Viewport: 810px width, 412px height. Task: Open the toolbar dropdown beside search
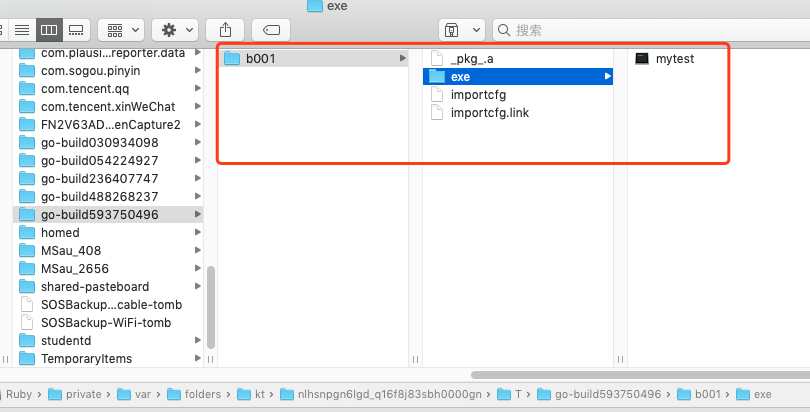(462, 30)
